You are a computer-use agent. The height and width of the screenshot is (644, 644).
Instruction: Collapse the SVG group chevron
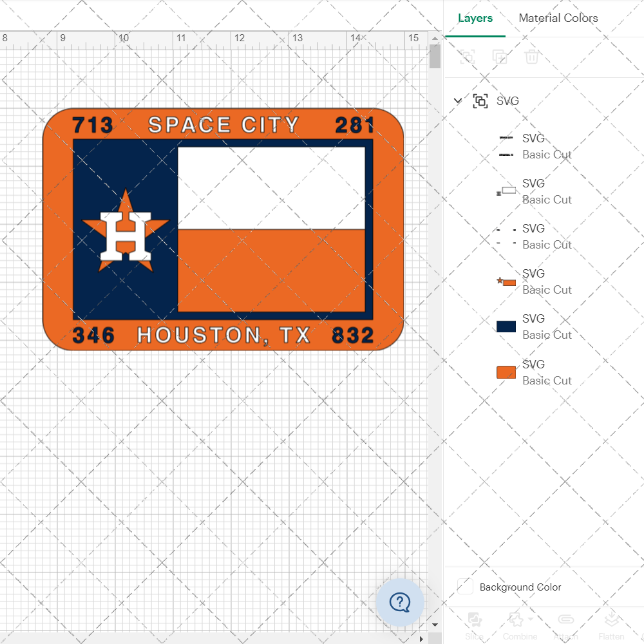pyautogui.click(x=457, y=100)
